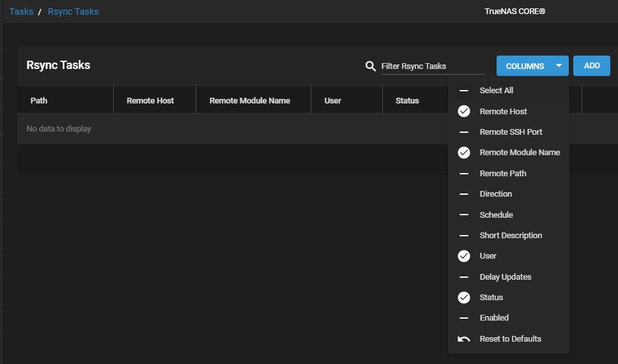Click the checkmark icon beside User
Viewport: 618px width, 364px height.
click(464, 256)
